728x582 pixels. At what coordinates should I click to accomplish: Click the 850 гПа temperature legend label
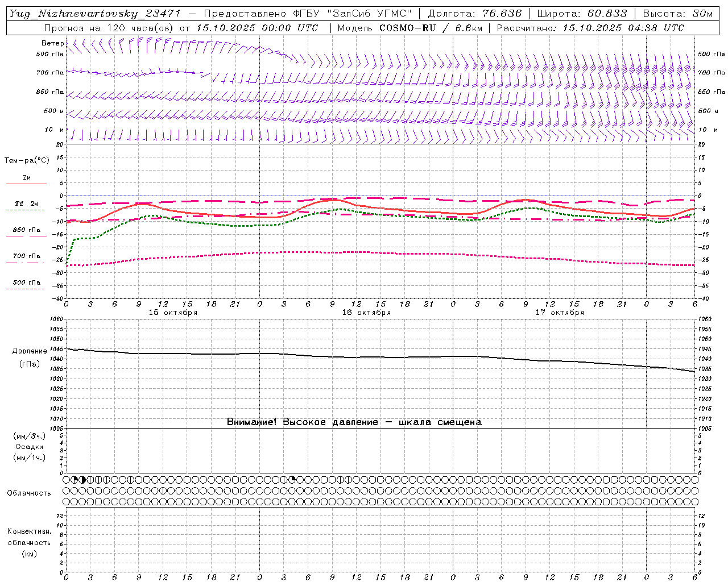coord(27,230)
